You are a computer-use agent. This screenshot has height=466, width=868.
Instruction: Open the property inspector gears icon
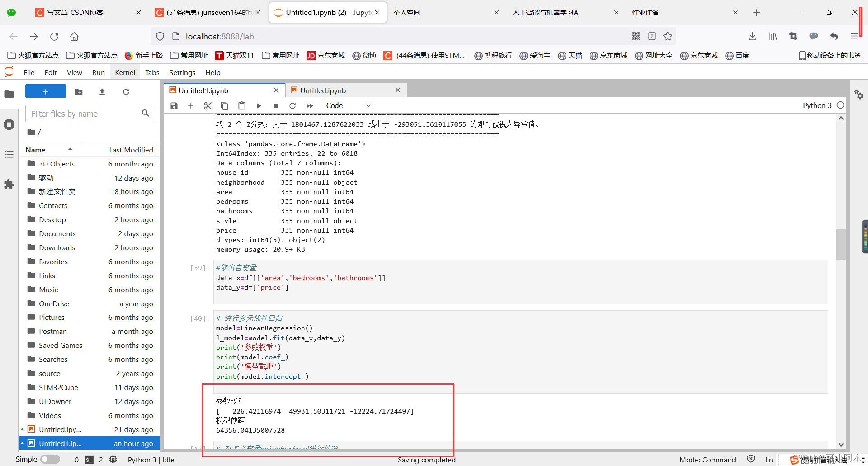(859, 95)
